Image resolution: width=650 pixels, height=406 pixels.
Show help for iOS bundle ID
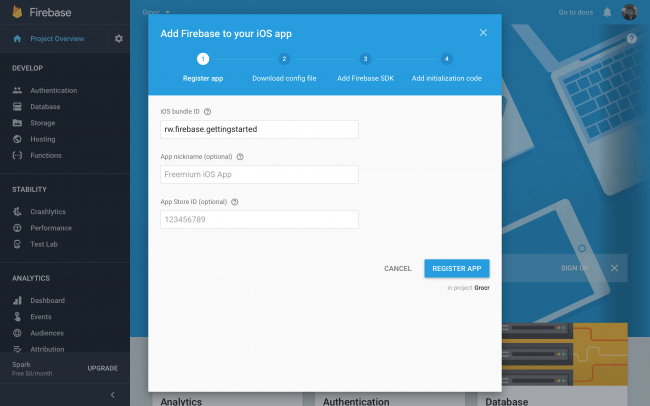(x=207, y=112)
